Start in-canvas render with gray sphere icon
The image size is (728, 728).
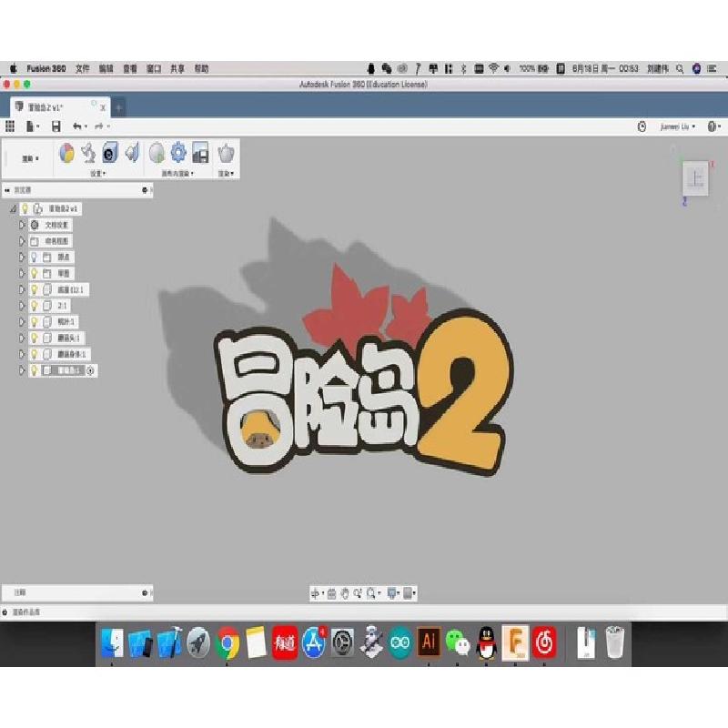(x=157, y=153)
